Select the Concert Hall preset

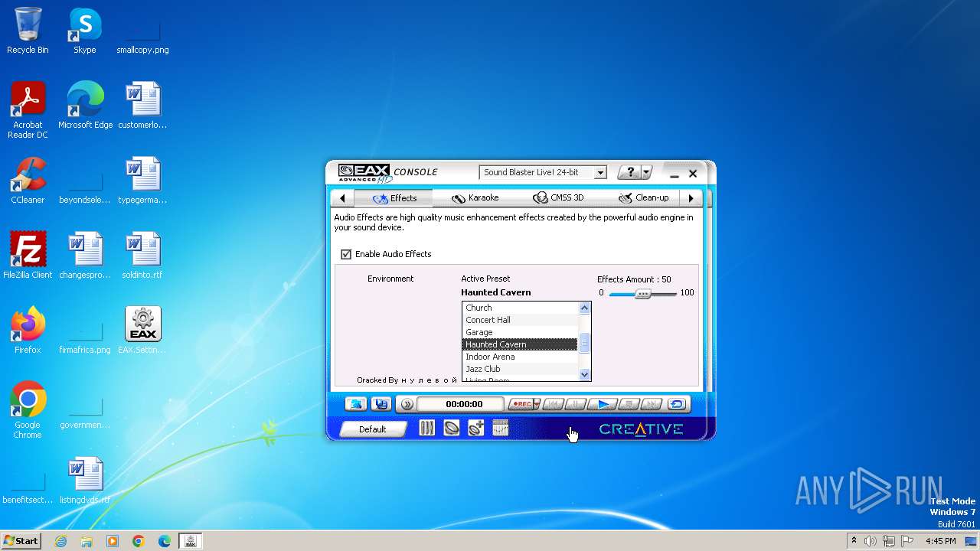coord(520,320)
